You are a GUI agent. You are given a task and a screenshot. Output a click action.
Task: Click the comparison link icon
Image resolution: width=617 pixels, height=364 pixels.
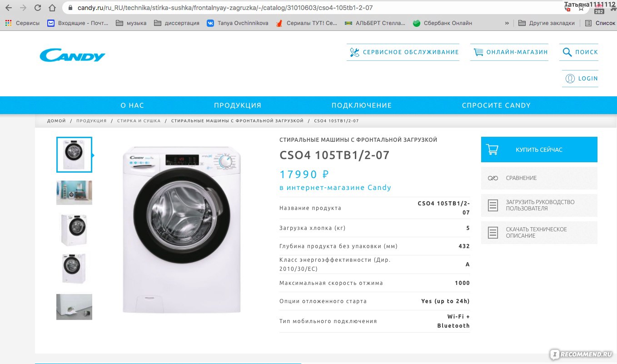point(493,178)
